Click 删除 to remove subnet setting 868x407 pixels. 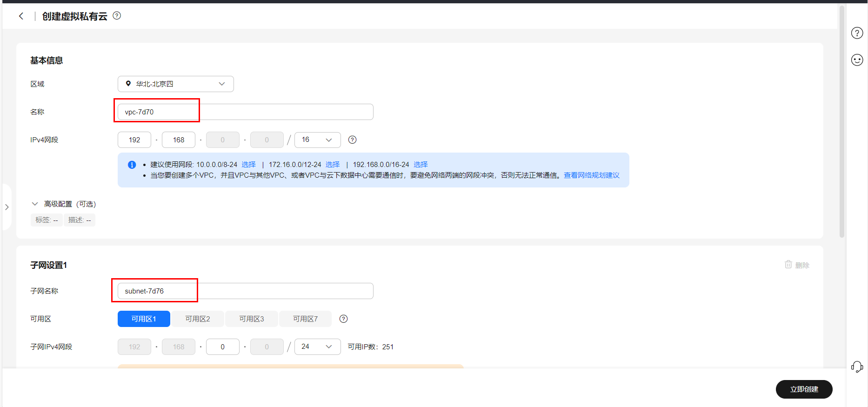tap(802, 265)
